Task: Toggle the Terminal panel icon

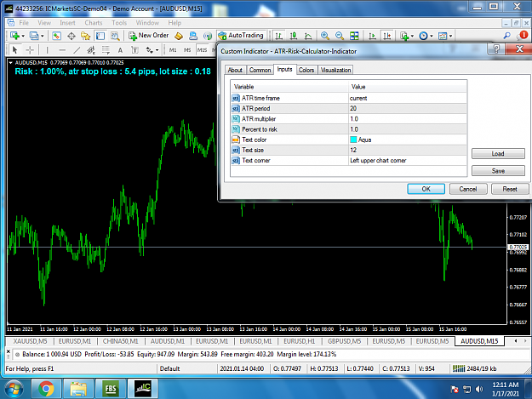Action: (x=100, y=36)
